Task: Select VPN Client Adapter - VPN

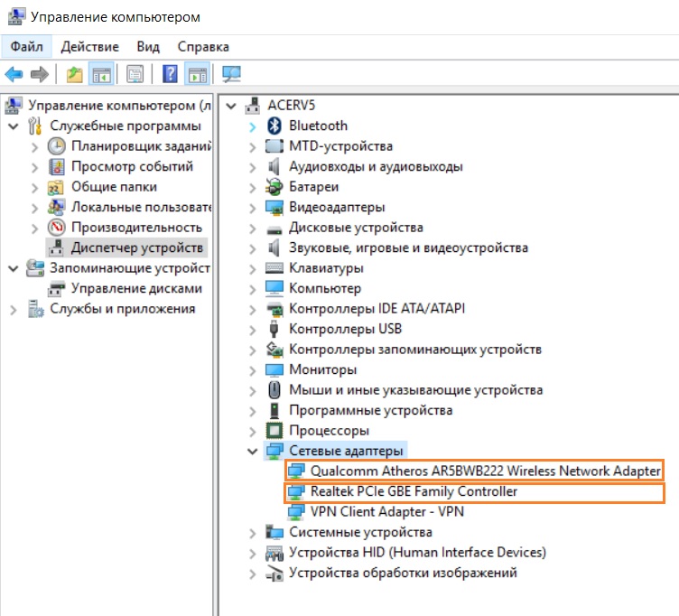Action: (387, 511)
